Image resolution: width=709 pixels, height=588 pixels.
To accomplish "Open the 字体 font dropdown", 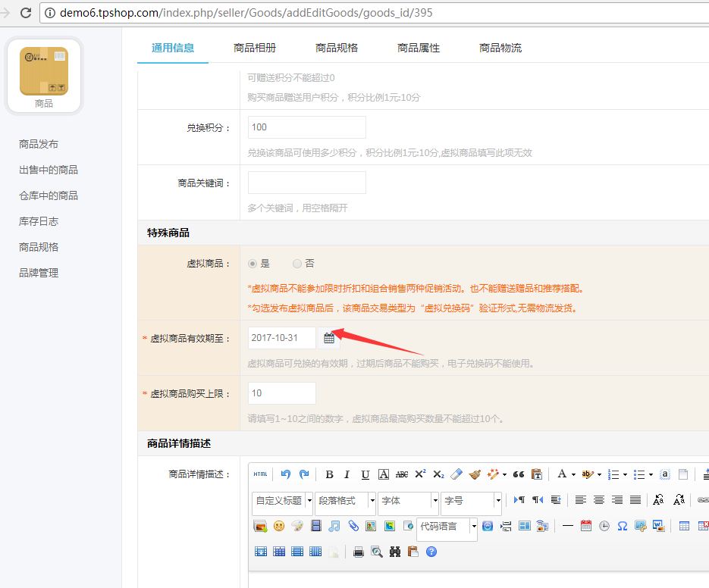I will 409,500.
